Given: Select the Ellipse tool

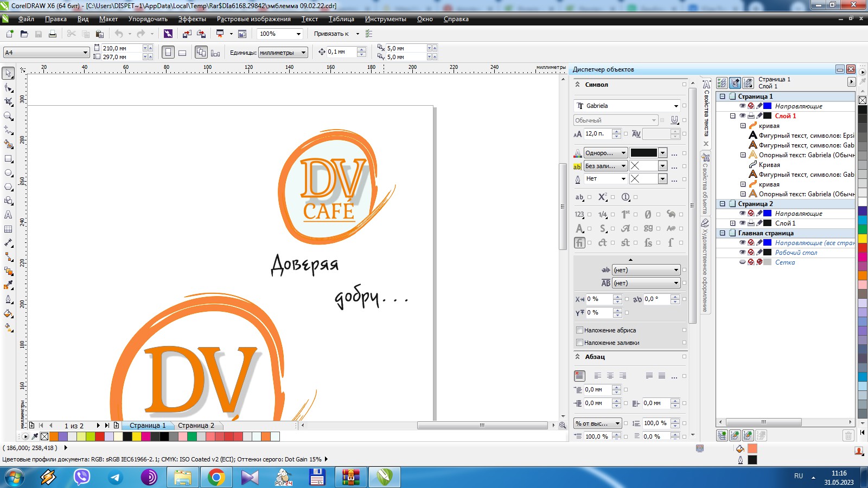Looking at the screenshot, I should (8, 172).
